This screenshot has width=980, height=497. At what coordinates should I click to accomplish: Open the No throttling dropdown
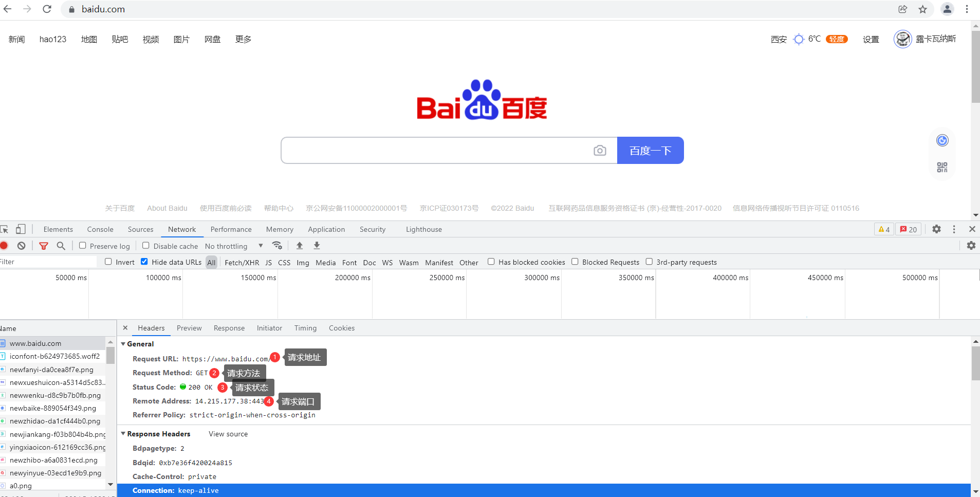[x=234, y=246]
